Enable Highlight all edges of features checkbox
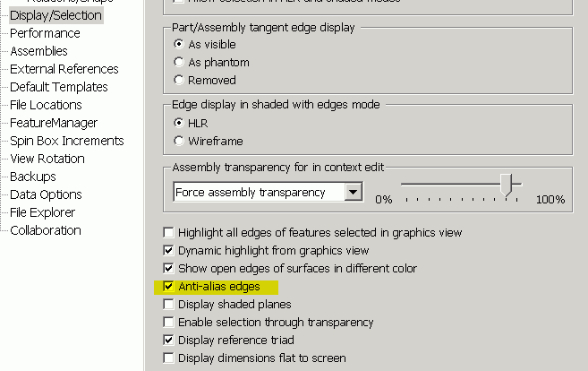The image size is (588, 371). (x=169, y=233)
